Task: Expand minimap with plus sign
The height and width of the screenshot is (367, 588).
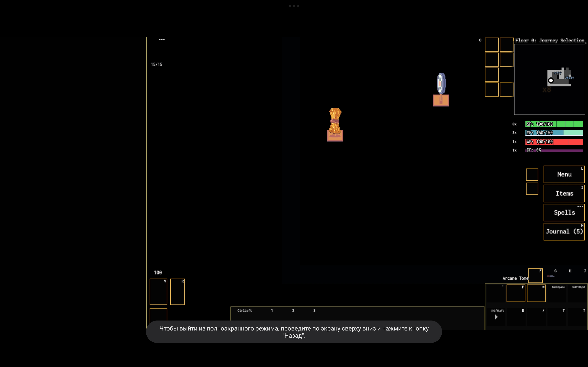Action: [x=586, y=43]
